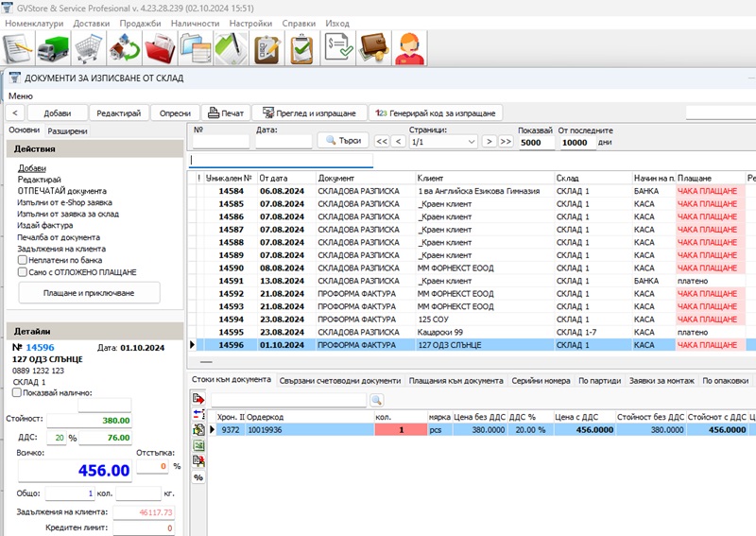Open Номенклатури menu
Screen dimensions: 756x536
point(34,23)
